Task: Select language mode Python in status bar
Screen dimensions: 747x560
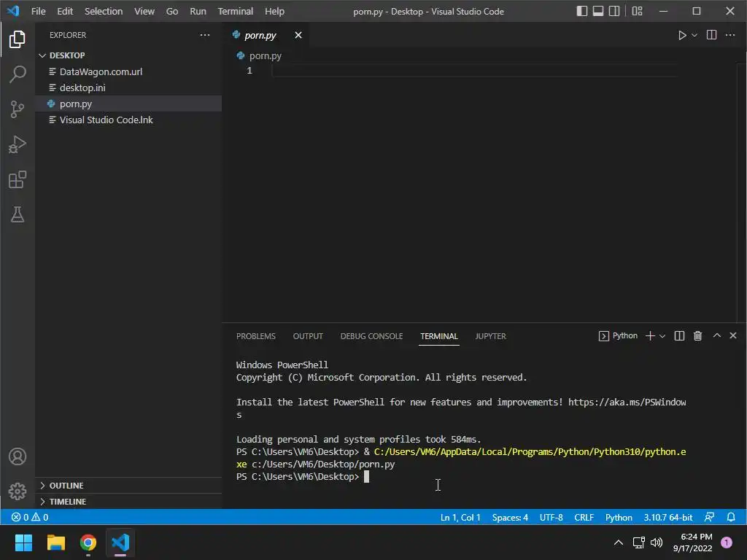Action: [x=619, y=517]
